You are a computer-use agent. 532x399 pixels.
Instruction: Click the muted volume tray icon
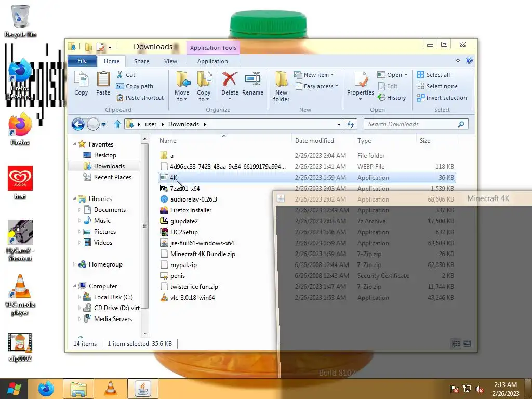[x=480, y=389]
